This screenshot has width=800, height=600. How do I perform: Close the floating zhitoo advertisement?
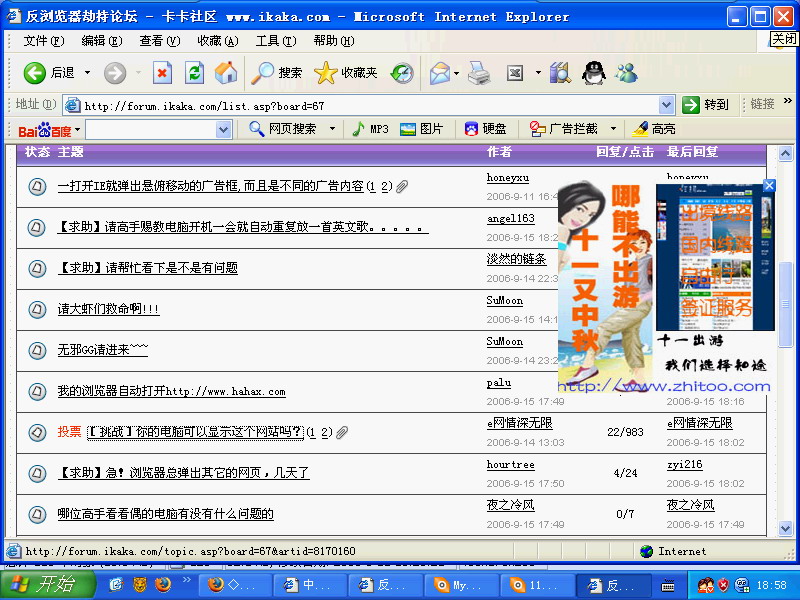pos(769,186)
